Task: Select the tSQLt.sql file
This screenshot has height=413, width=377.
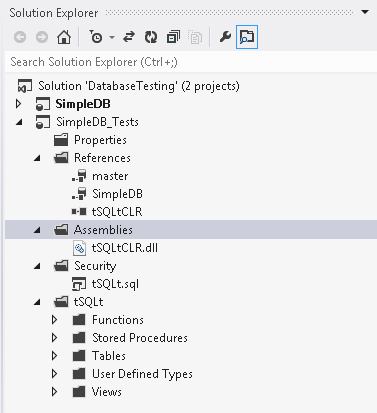Action: coord(115,284)
